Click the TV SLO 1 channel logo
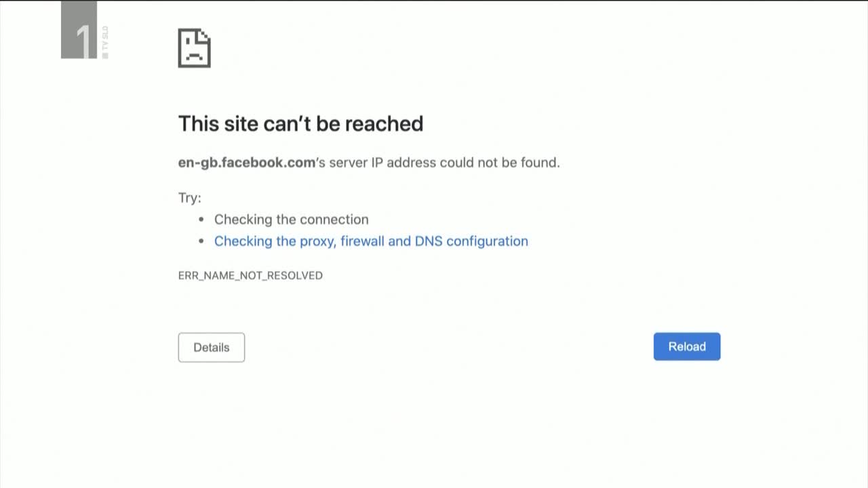The height and width of the screenshot is (488, 868). pos(79,32)
